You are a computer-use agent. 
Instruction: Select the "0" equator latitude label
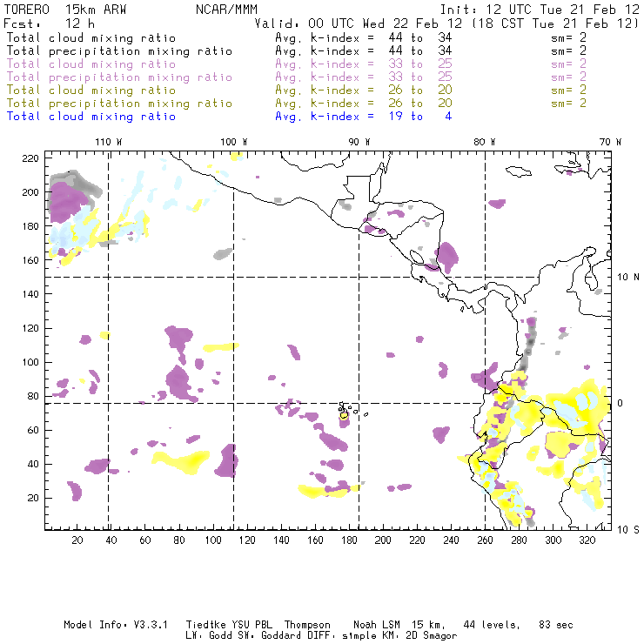621,403
